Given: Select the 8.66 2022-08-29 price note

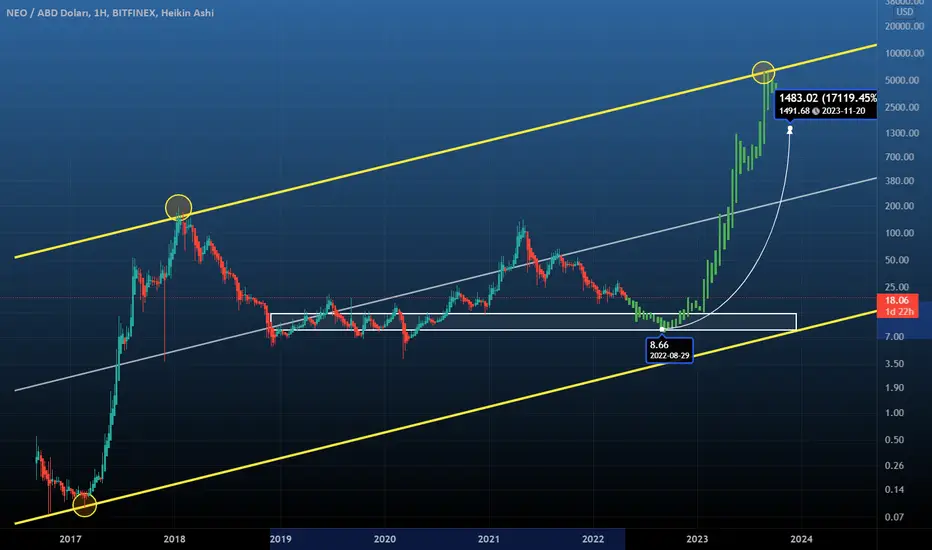Looking at the screenshot, I should pyautogui.click(x=669, y=350).
